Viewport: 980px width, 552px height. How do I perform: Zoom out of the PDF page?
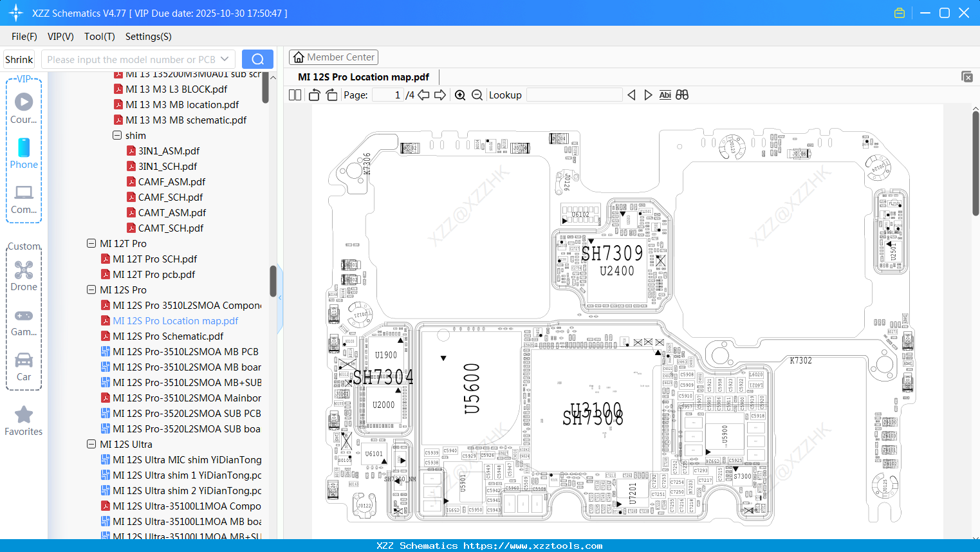click(x=476, y=95)
